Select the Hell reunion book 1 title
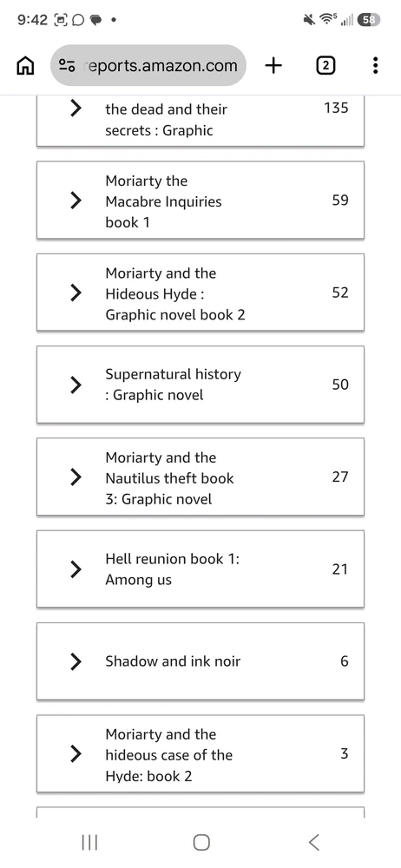This screenshot has width=401, height=868. [172, 569]
